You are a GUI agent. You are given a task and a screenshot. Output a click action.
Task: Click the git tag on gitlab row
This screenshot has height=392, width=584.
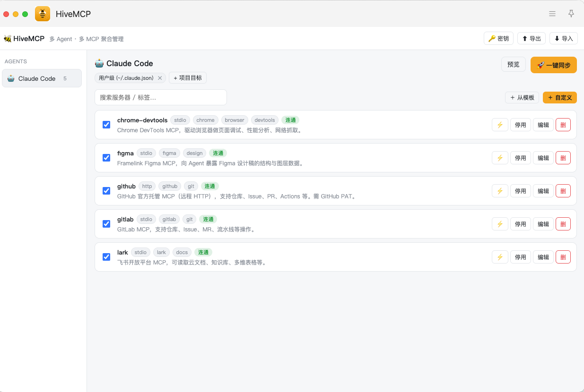(190, 219)
